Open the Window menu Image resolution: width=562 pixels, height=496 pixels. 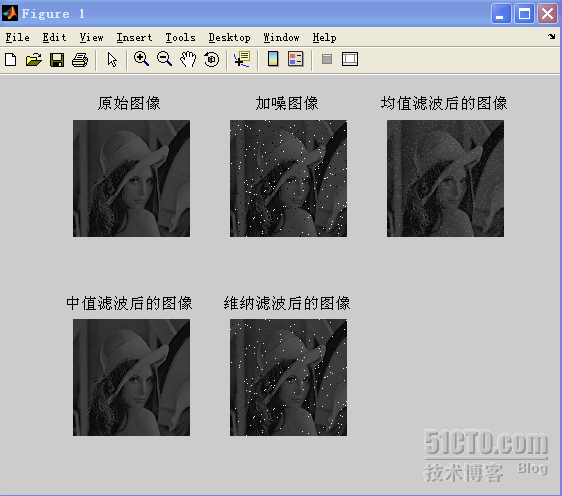pyautogui.click(x=281, y=37)
